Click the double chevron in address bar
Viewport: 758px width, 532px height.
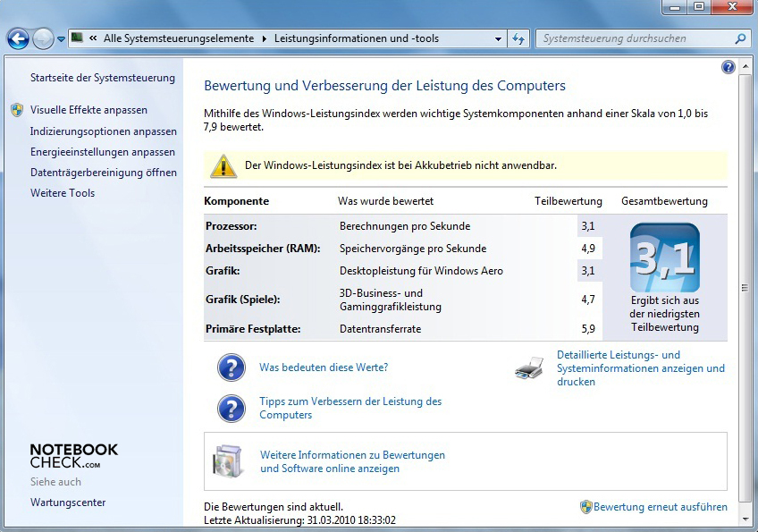(x=93, y=38)
